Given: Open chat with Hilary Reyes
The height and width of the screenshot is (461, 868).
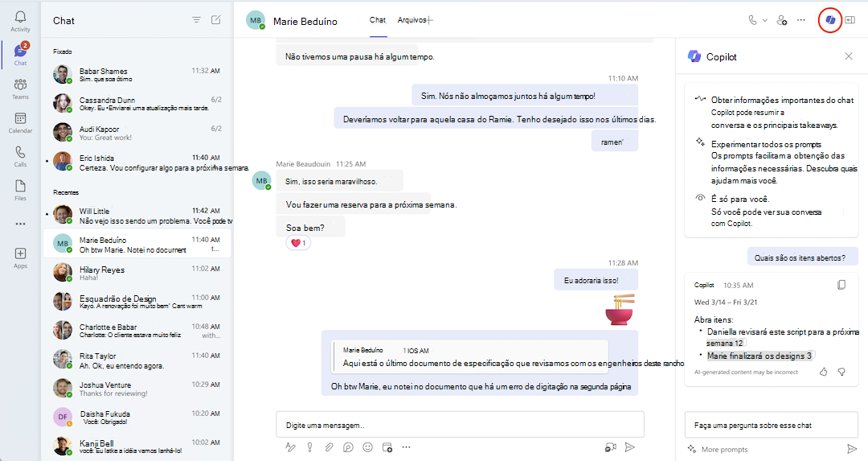Looking at the screenshot, I should [137, 273].
